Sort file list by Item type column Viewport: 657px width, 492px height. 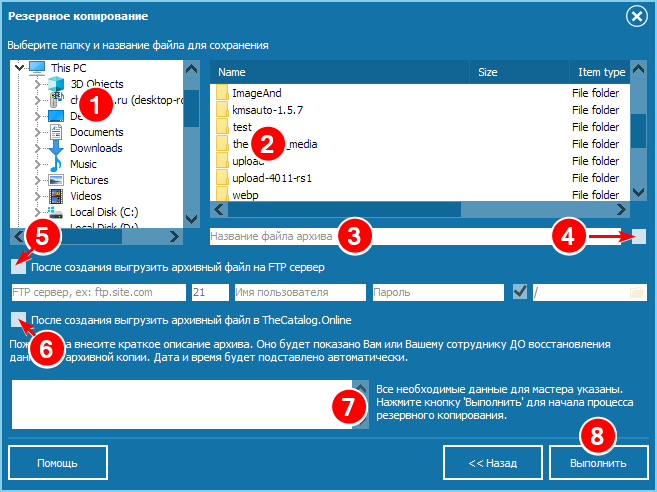pos(600,72)
